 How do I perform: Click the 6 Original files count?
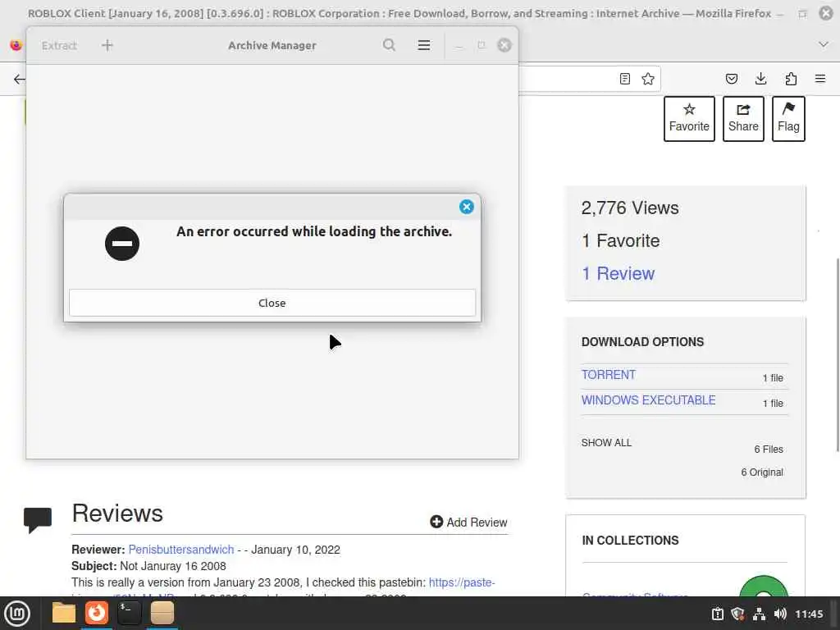(x=762, y=472)
